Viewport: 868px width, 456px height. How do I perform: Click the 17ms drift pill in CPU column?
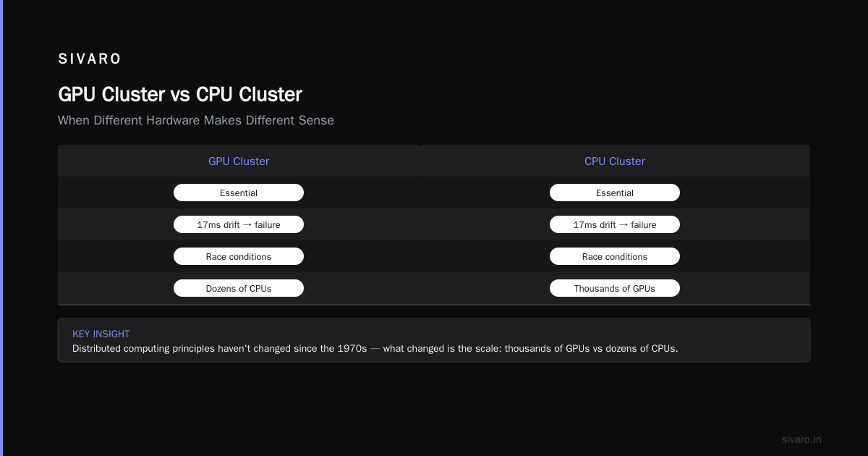click(615, 224)
